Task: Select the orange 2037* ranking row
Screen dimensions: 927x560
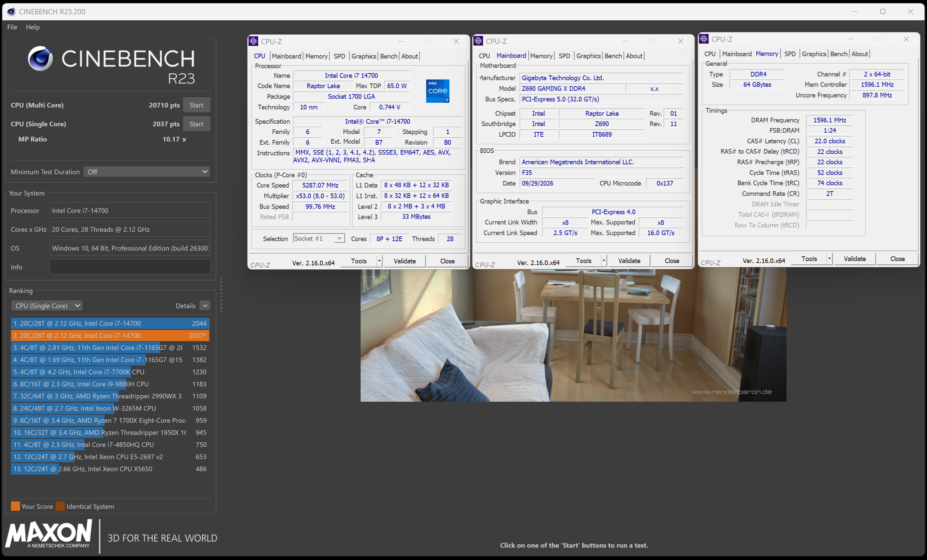Action: click(110, 335)
